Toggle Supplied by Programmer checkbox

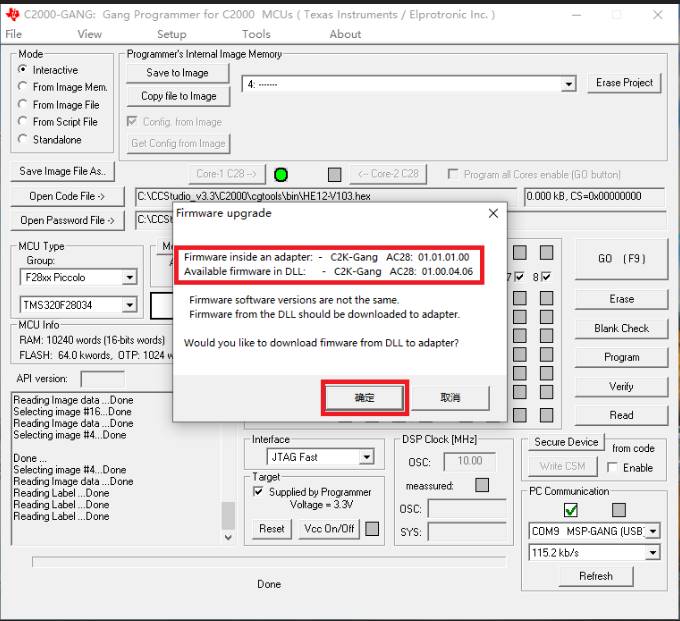(x=258, y=491)
